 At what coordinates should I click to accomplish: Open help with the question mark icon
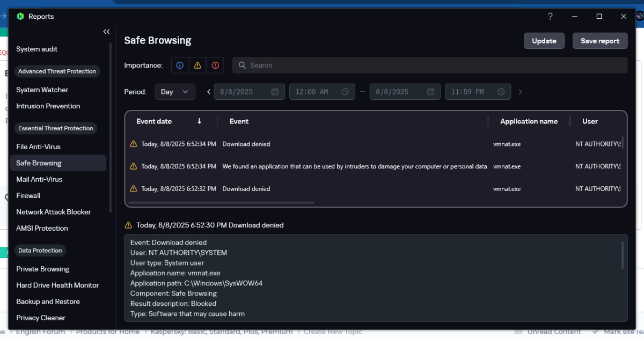[x=550, y=17]
